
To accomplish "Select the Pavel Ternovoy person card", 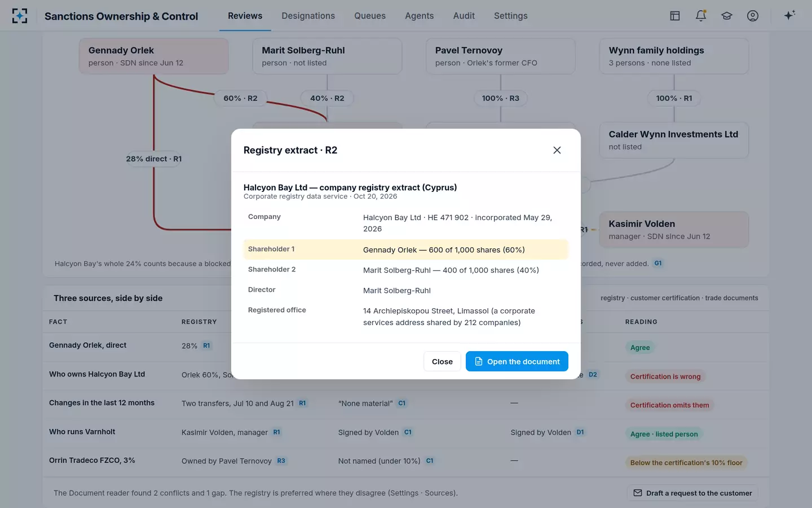I will [x=501, y=56].
